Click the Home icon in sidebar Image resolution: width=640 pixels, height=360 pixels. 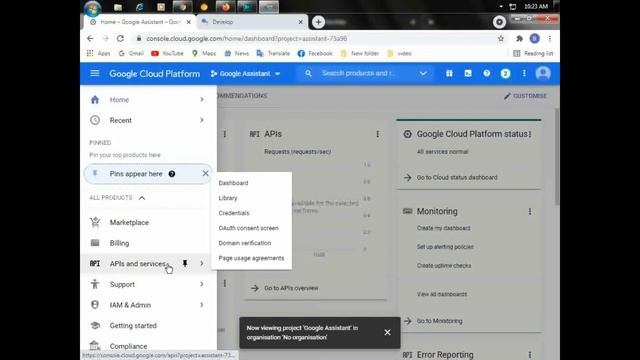point(95,100)
